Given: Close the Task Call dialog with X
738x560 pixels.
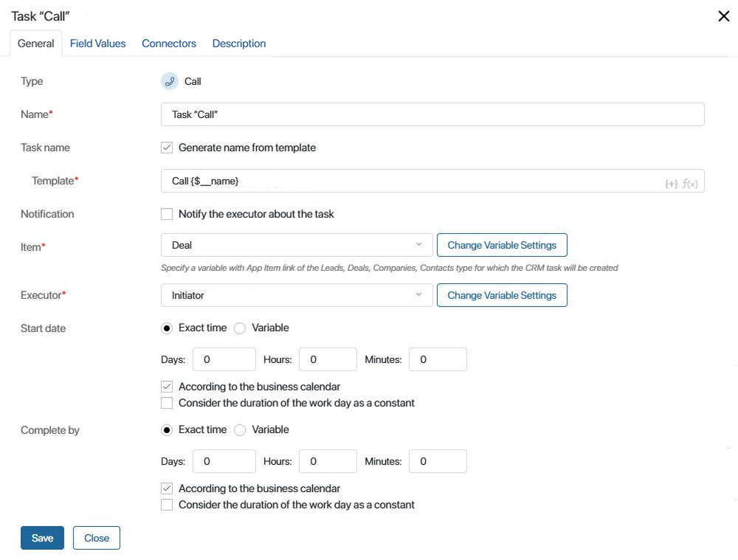Looking at the screenshot, I should (723, 16).
